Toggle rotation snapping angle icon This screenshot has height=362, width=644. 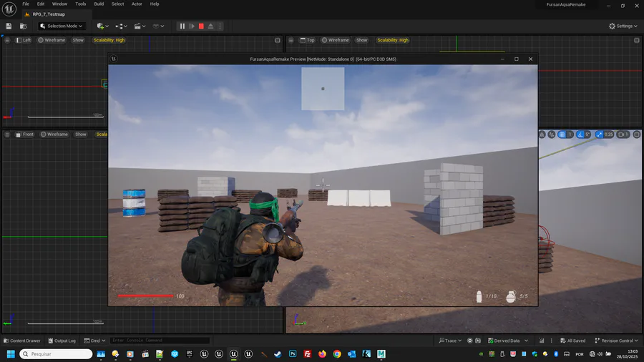[x=580, y=134]
